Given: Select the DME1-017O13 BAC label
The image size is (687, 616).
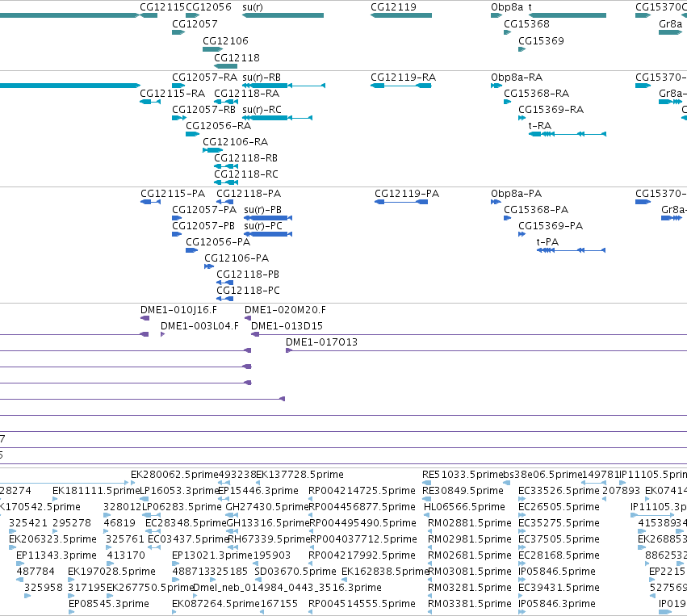Looking at the screenshot, I should coord(321,342).
